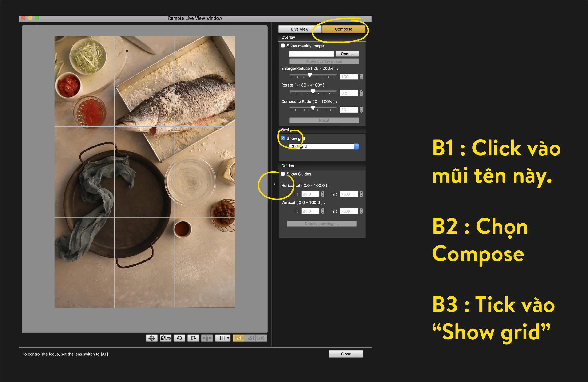Click the 'Overlay' section header
This screenshot has height=382, width=588.
pyautogui.click(x=288, y=37)
